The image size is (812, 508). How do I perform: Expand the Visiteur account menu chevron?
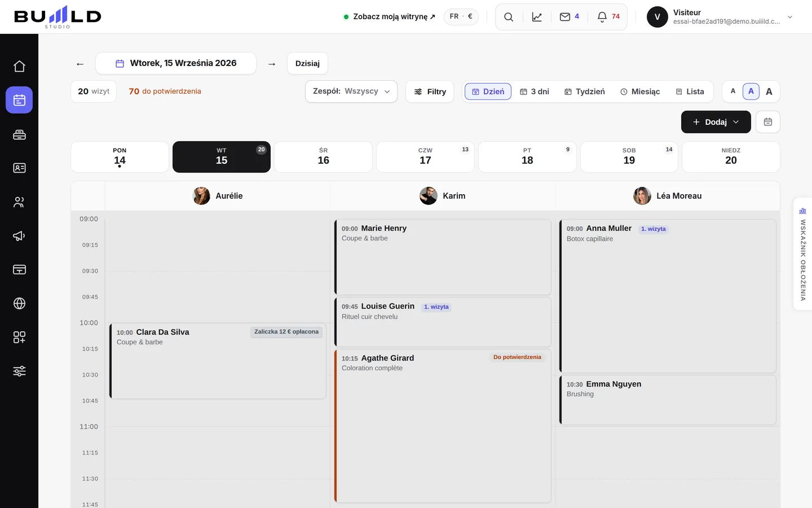click(x=790, y=17)
